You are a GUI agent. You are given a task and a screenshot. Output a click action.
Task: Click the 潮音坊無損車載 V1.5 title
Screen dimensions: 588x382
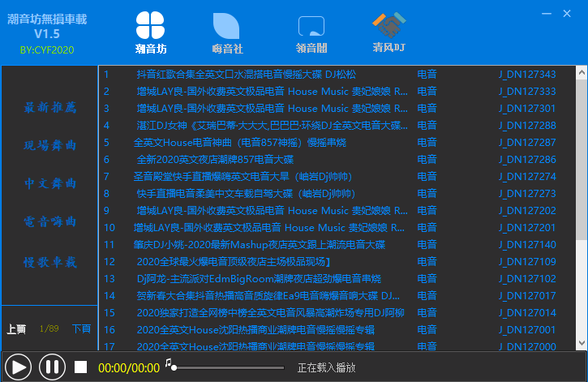[47, 26]
